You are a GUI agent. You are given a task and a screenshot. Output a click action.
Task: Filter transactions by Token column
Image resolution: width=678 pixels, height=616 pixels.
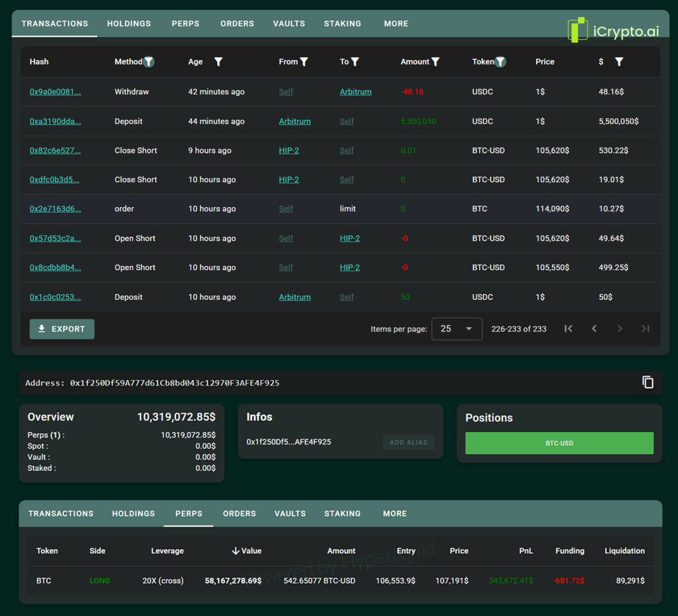(x=501, y=62)
